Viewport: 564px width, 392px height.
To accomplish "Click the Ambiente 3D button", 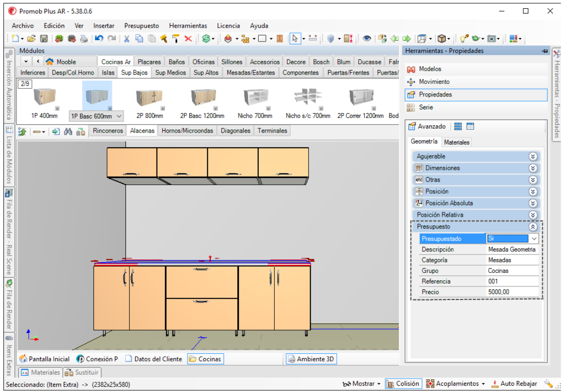I will [x=312, y=359].
